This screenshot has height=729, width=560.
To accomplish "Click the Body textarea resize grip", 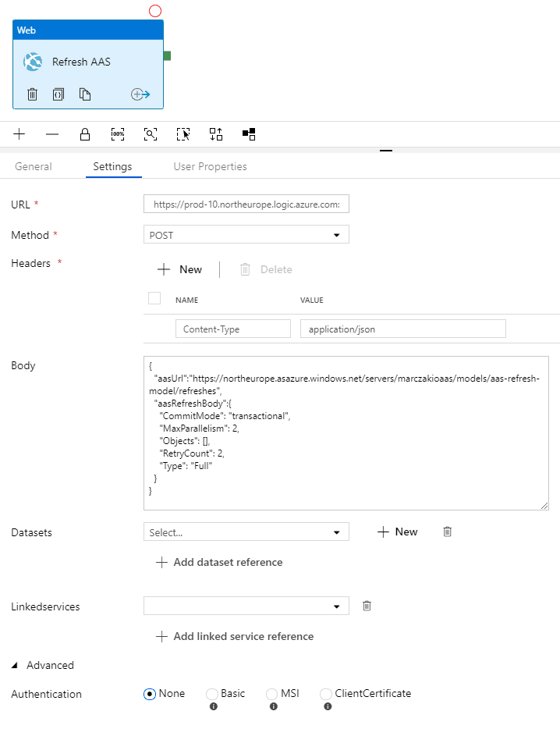I will click(544, 506).
